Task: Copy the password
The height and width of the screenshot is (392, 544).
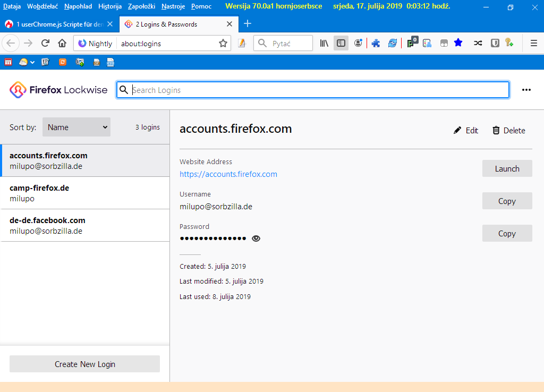Action: (507, 234)
